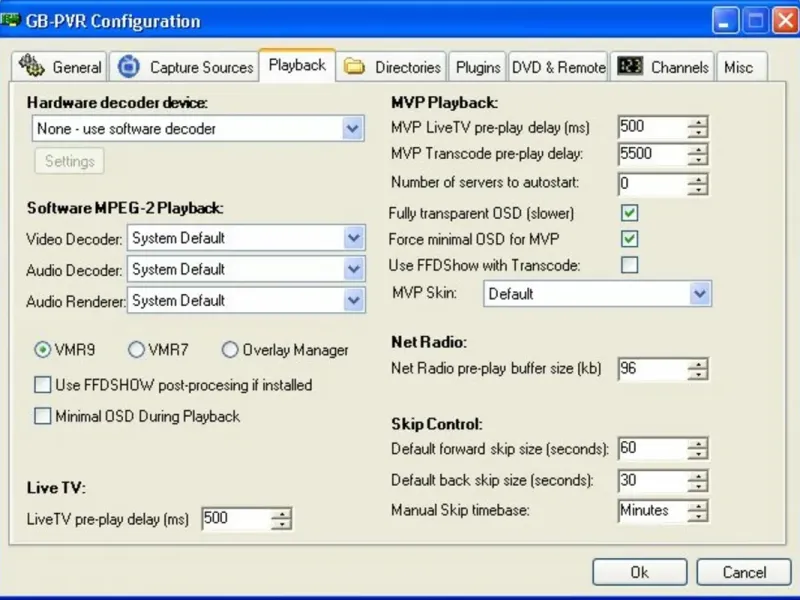Open the MVP Skin dropdown
This screenshot has width=800, height=600.
pos(700,293)
